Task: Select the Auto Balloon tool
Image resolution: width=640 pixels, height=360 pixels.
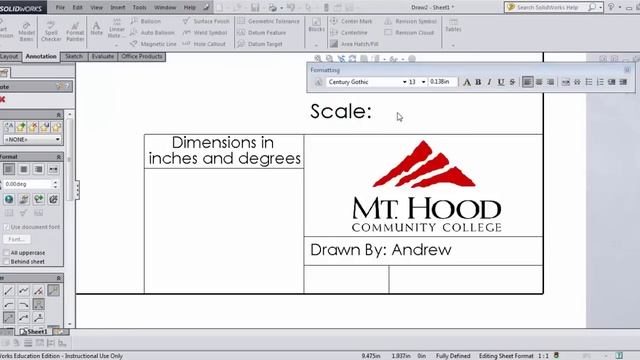Action: tap(152, 33)
